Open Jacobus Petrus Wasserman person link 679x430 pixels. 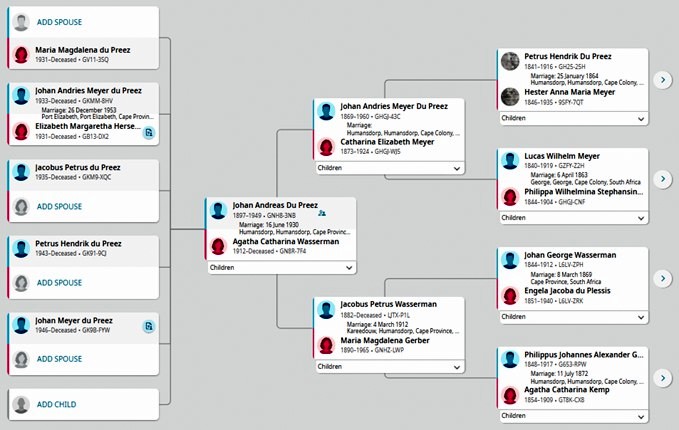[x=388, y=304]
